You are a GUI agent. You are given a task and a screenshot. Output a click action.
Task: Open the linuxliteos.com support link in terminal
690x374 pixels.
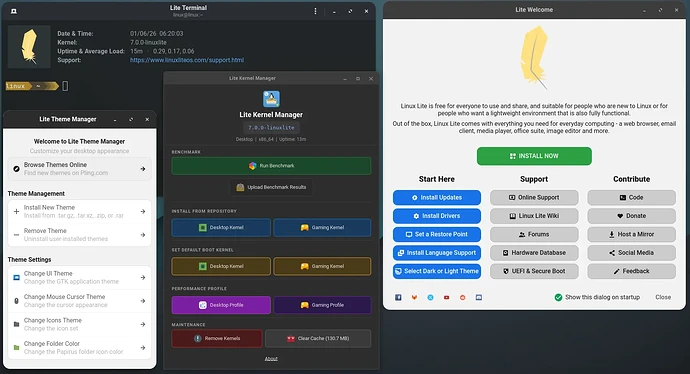click(187, 60)
